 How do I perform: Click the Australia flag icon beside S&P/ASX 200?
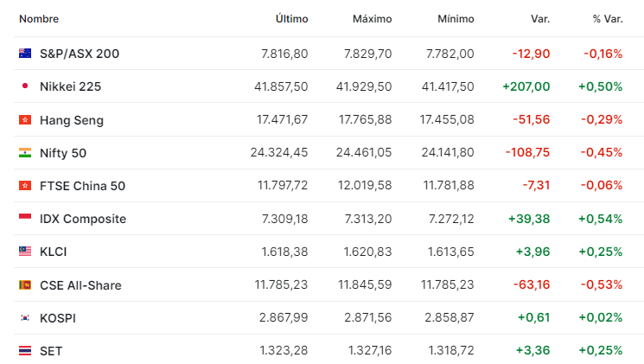pyautogui.click(x=25, y=54)
